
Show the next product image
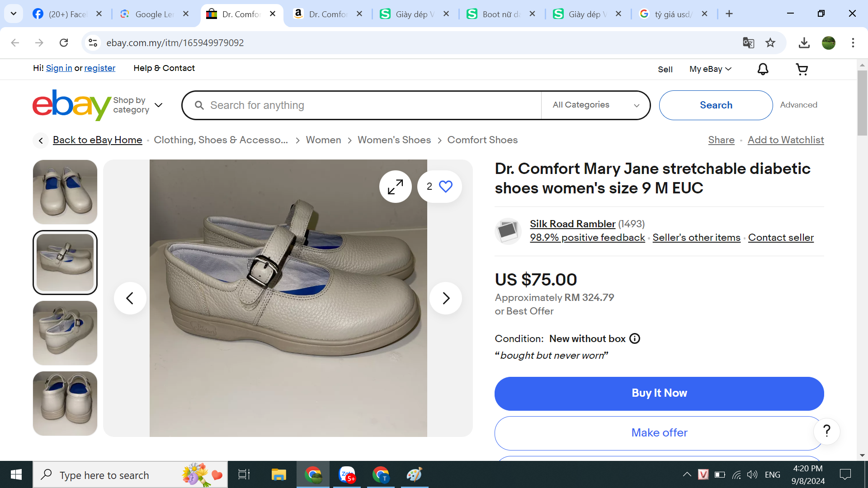point(445,298)
